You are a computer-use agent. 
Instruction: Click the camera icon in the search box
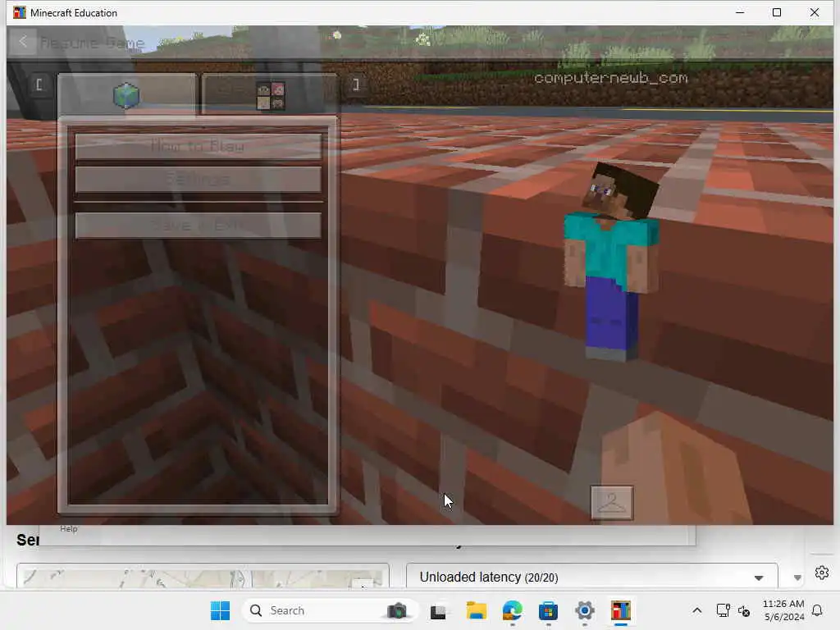[397, 610]
